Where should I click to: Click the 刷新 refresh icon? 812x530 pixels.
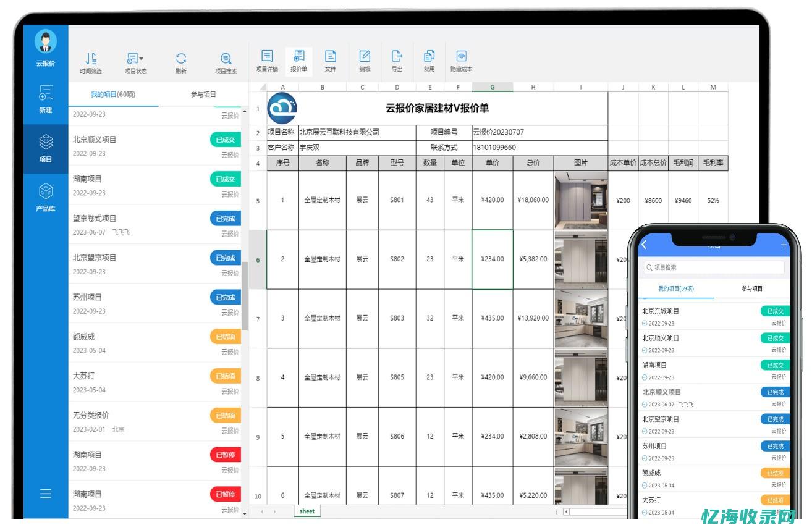click(181, 59)
